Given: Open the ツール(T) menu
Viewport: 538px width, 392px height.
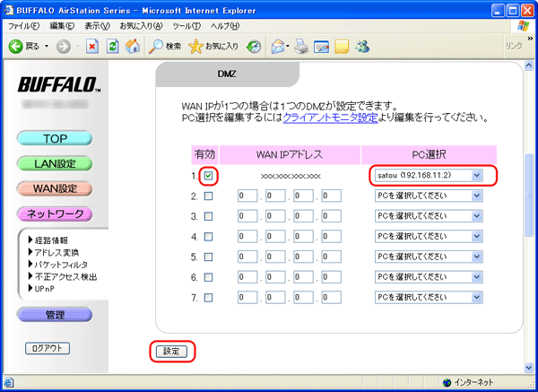Looking at the screenshot, I should [187, 26].
